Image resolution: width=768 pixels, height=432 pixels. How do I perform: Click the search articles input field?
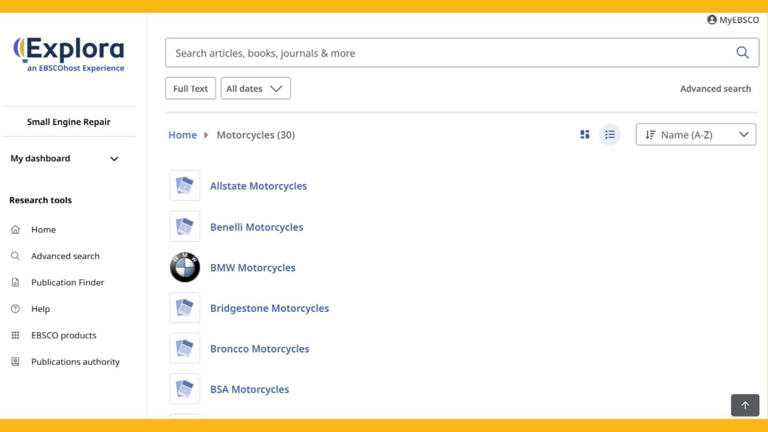click(x=448, y=52)
